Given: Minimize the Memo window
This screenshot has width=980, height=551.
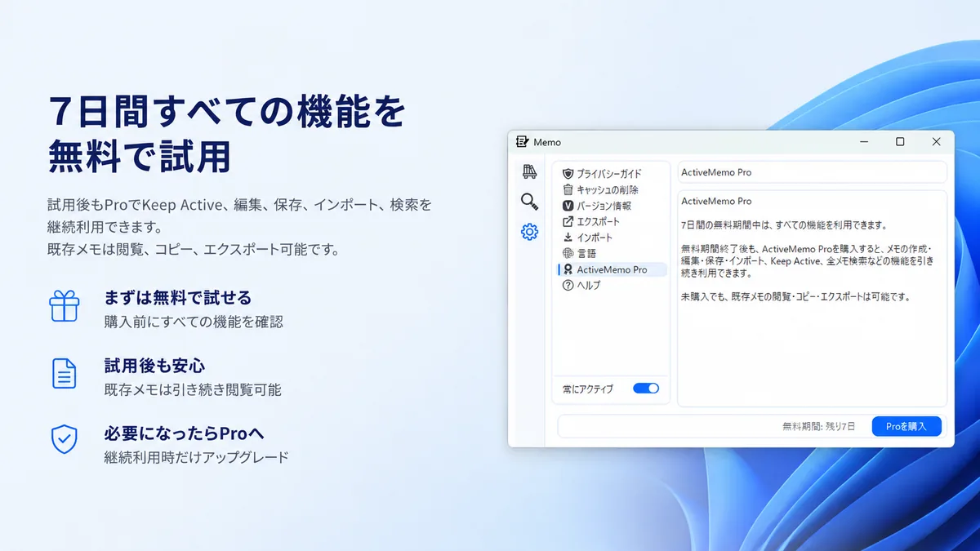Looking at the screenshot, I should [x=863, y=142].
